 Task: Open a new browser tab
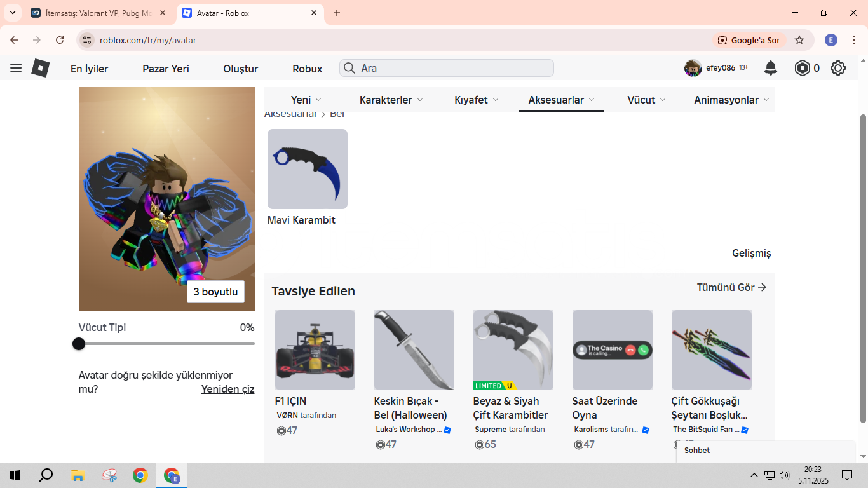[x=337, y=13]
